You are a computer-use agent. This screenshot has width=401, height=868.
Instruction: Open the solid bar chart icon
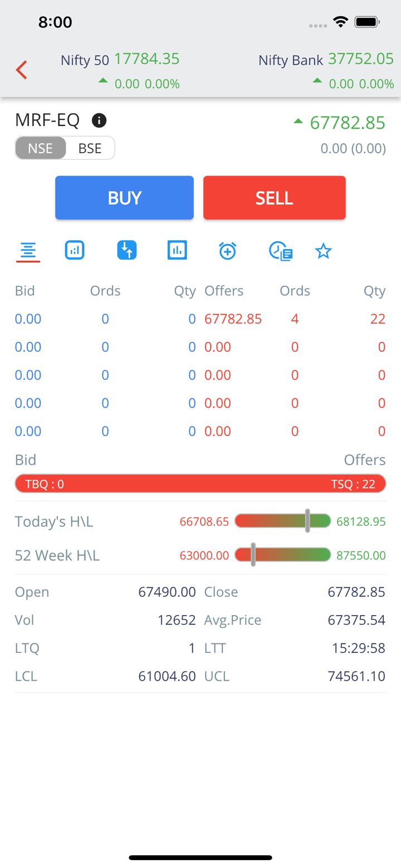(x=177, y=250)
